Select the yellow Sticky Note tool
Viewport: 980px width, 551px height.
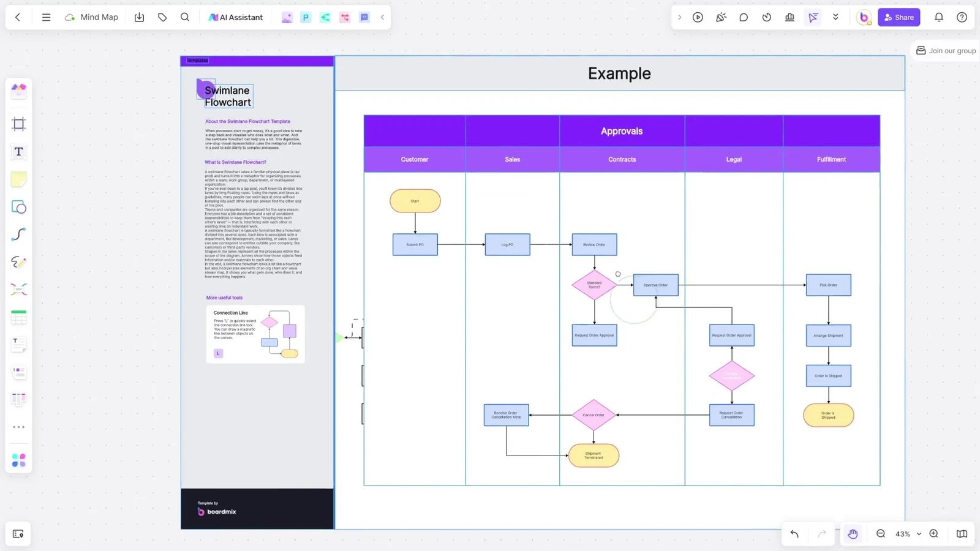19,179
